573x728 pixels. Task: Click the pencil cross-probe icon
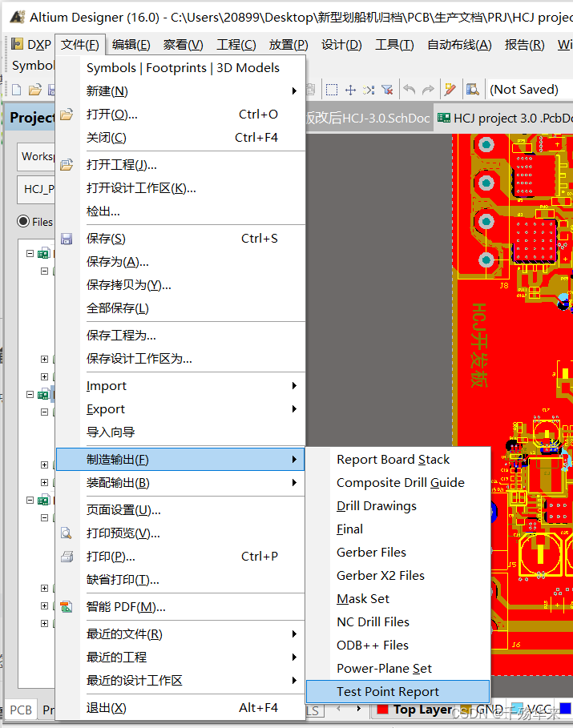coord(450,90)
